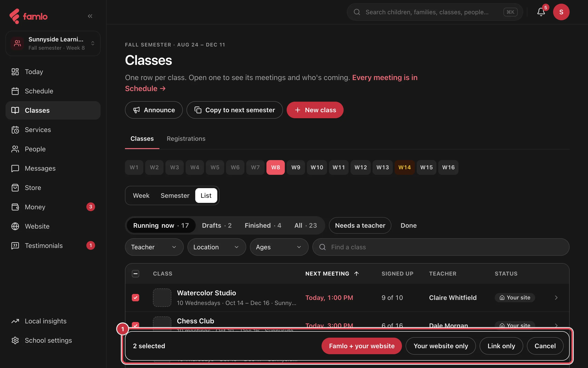This screenshot has width=588, height=368.
Task: Open Website in the sidebar
Action: click(53, 226)
